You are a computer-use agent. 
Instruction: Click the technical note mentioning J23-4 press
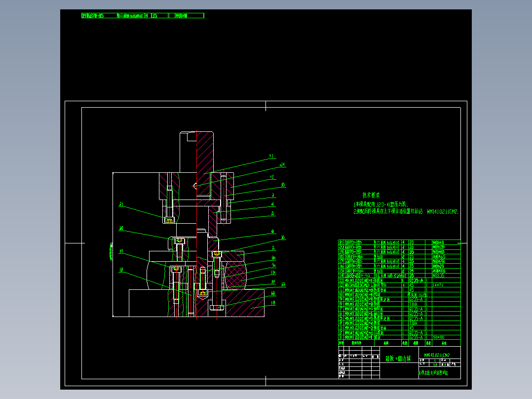point(380,204)
